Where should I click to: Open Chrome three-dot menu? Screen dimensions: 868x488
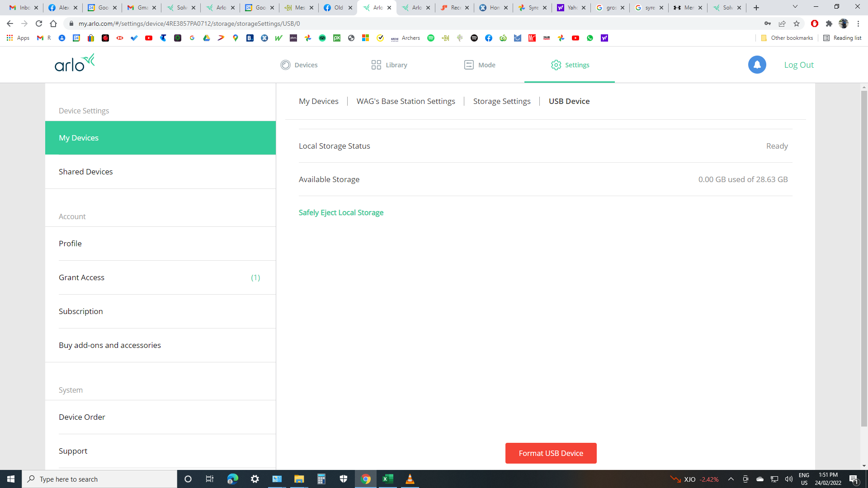click(x=858, y=23)
